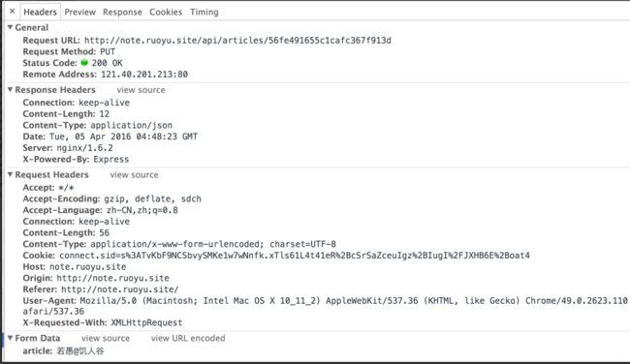The height and width of the screenshot is (364, 630).
Task: Click the Cookie connect.sid value
Action: tap(295, 256)
